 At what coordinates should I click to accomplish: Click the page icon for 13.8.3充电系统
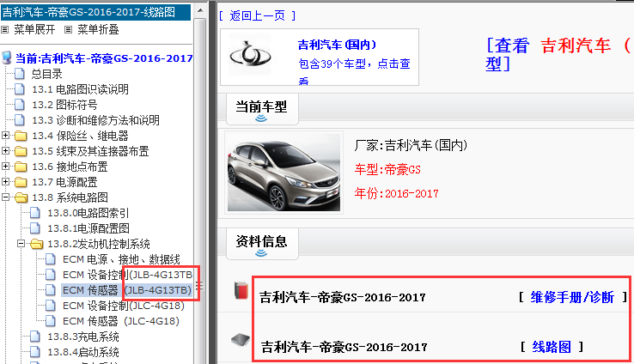pyautogui.click(x=35, y=337)
